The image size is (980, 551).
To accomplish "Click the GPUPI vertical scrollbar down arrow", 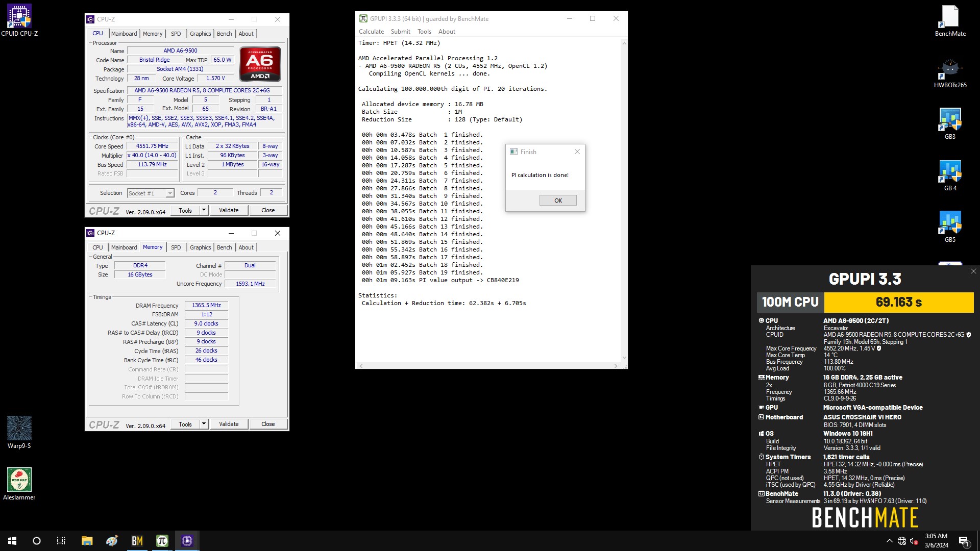I will click(x=624, y=358).
